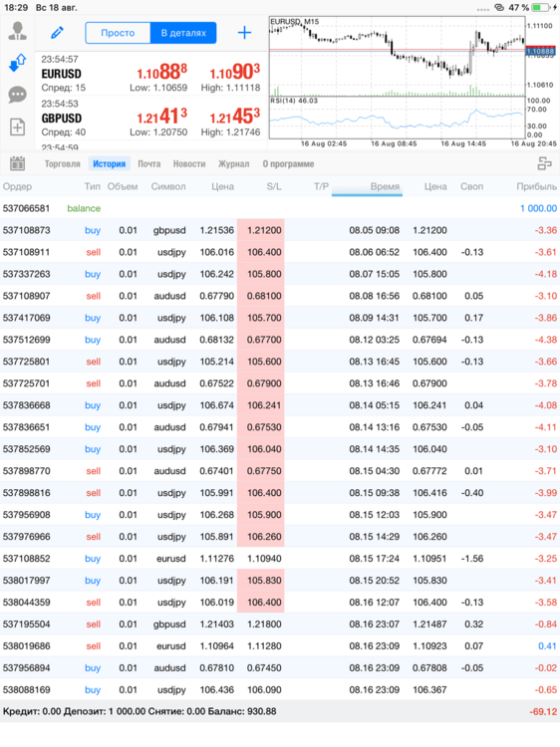Tap the pencil edit icon
This screenshot has width=560, height=747.
(57, 33)
